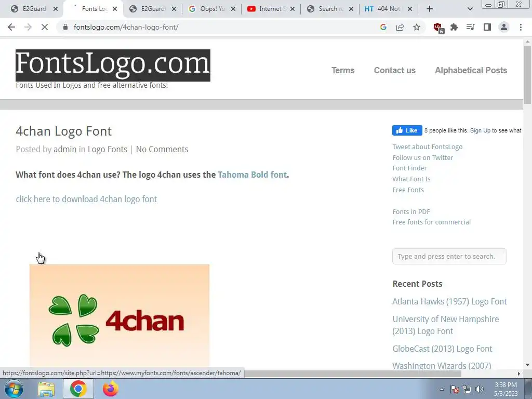532x399 pixels.
Task: Open the Fonts in PDF link
Action: 411,212
